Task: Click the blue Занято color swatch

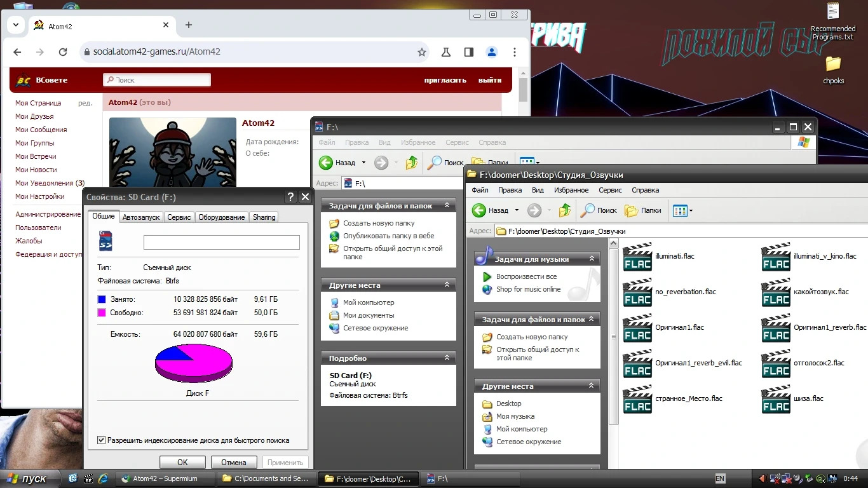Action: point(101,299)
